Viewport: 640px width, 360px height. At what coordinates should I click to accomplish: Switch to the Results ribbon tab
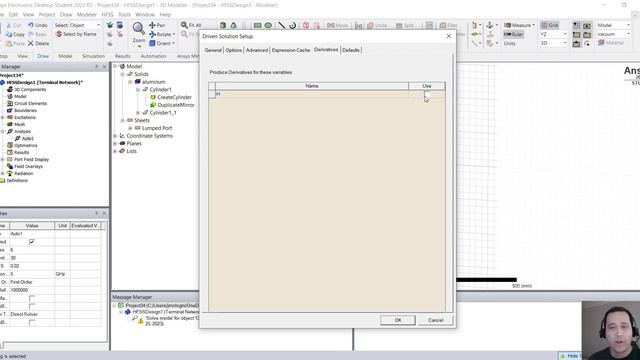[122, 56]
